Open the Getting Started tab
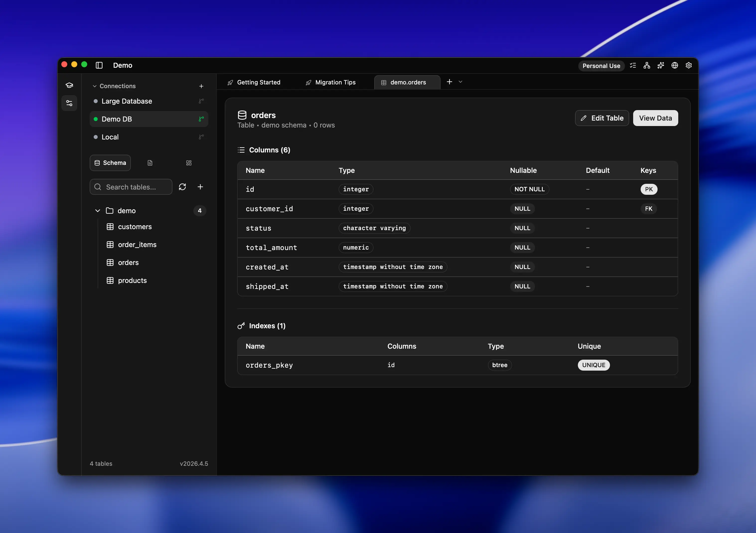The width and height of the screenshot is (756, 533). tap(254, 82)
